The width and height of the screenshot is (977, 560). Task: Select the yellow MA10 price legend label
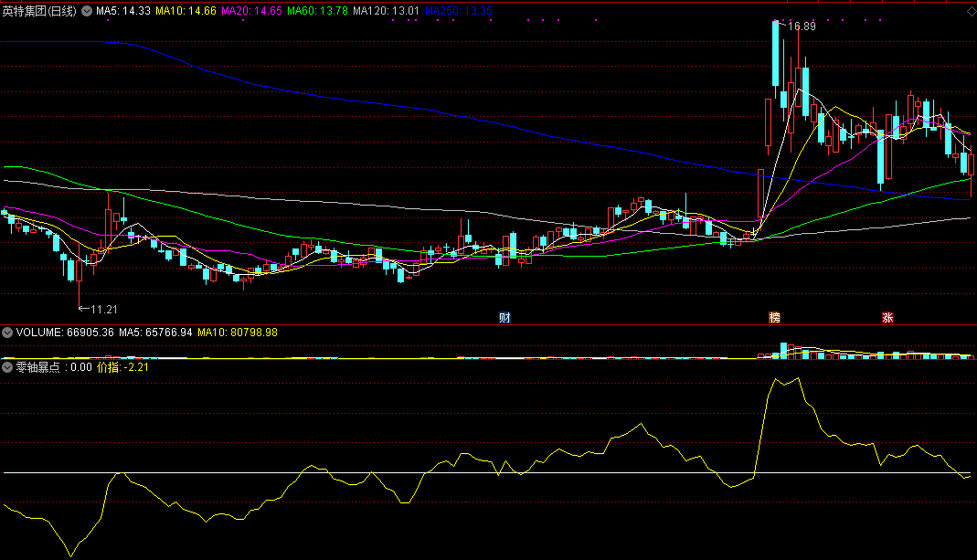pos(186,11)
